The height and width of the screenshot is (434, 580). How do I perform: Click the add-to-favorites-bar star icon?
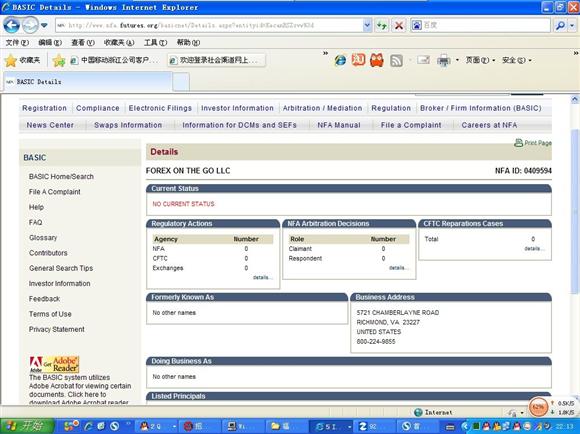(59, 60)
